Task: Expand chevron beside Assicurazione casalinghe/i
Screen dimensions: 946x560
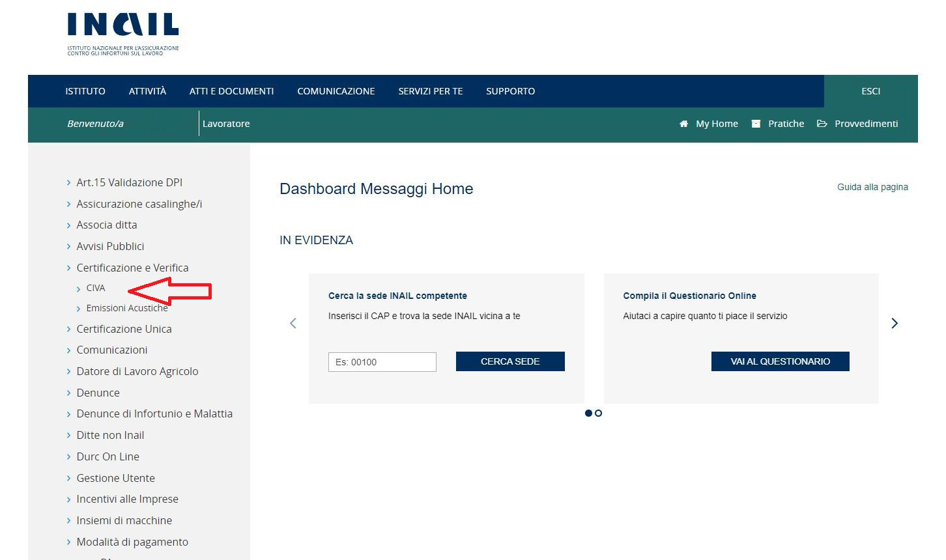Action: click(68, 204)
